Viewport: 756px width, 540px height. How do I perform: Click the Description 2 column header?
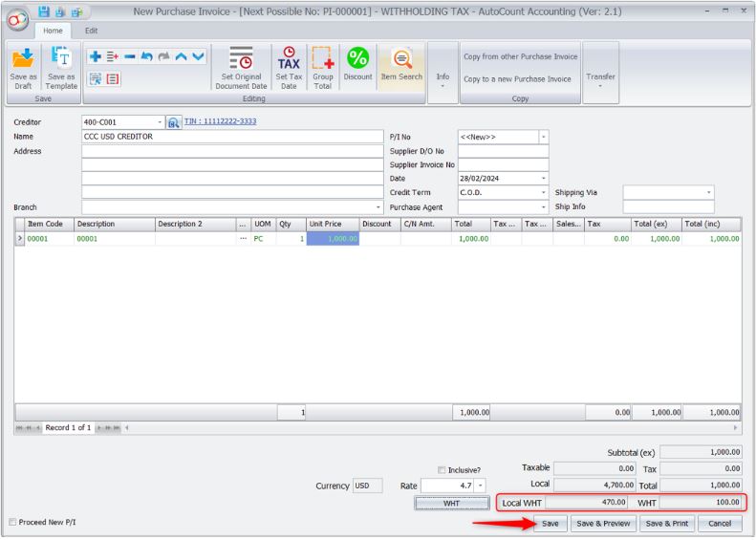coord(195,225)
